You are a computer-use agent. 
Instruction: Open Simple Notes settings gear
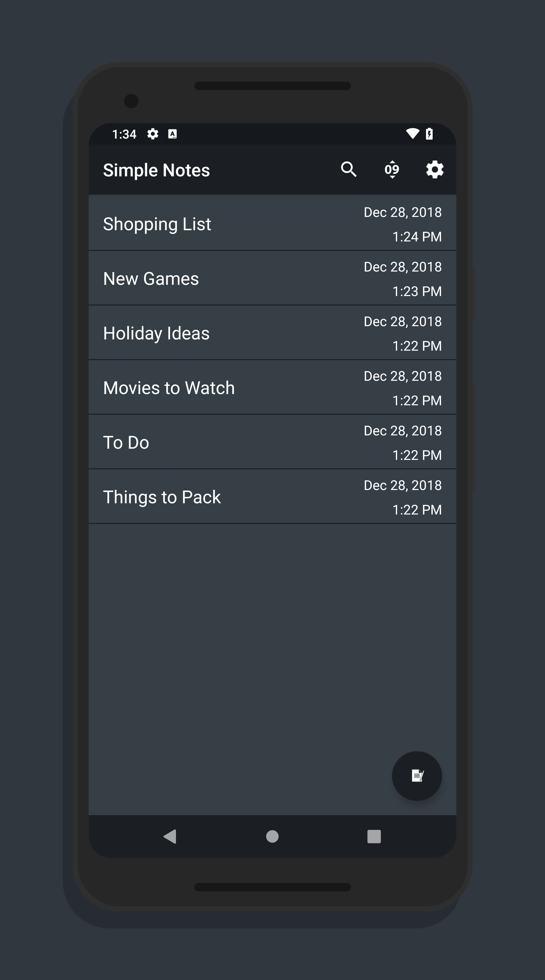(x=435, y=169)
